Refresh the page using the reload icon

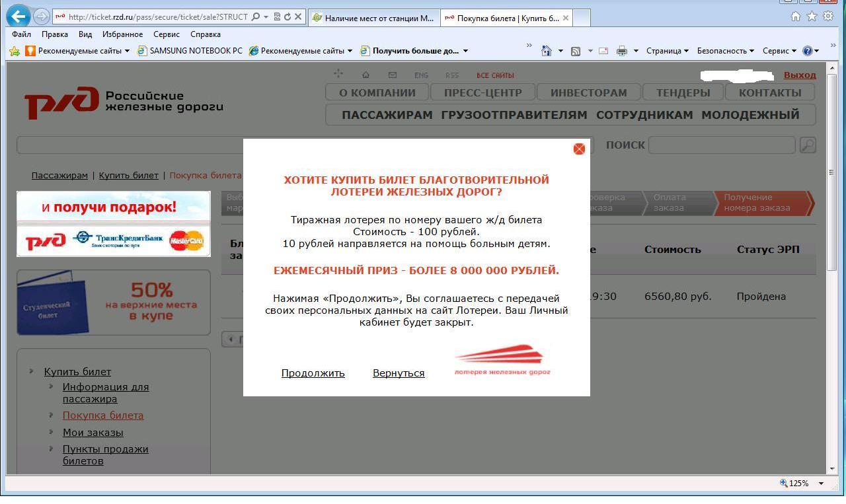point(288,17)
